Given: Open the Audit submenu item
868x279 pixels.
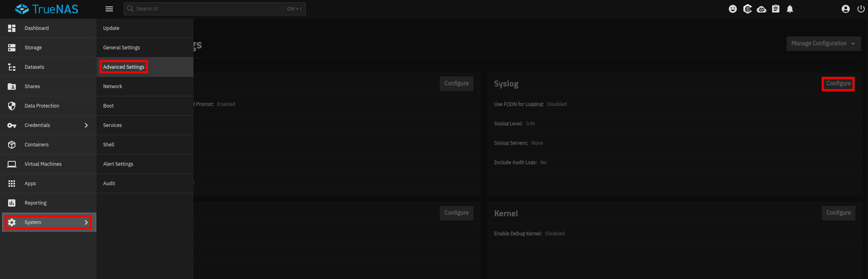Looking at the screenshot, I should point(145,184).
